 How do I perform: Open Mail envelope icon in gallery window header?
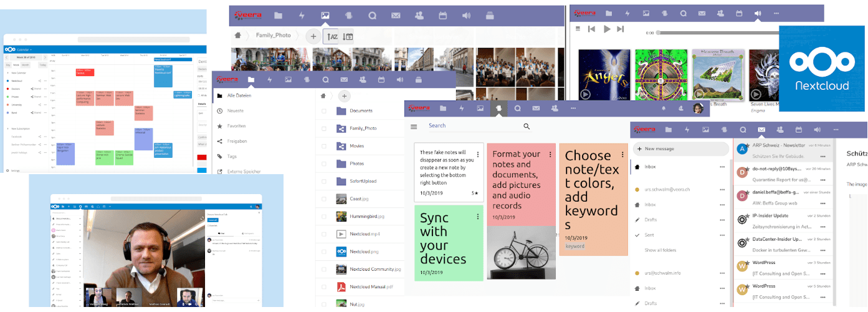point(395,15)
